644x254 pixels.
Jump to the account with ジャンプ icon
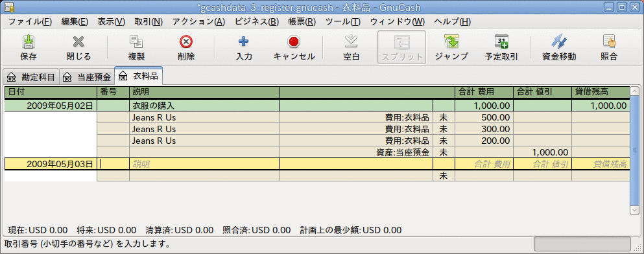[451, 42]
